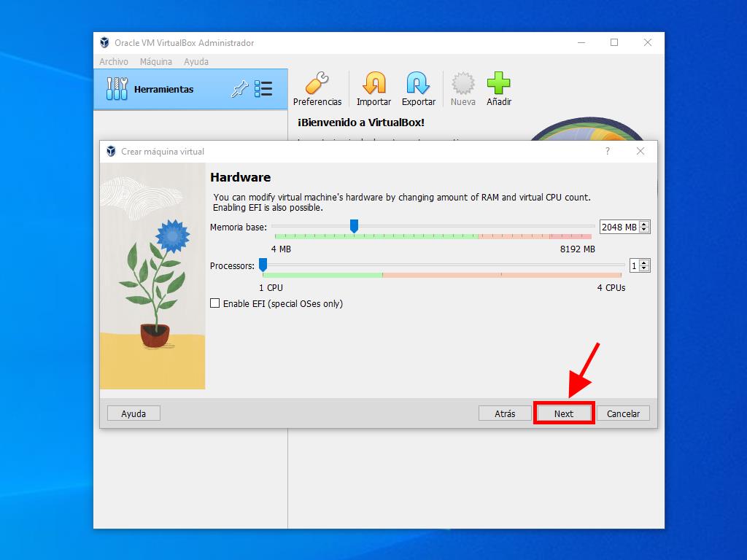Click the Importar appliance icon
This screenshot has height=560, width=747.
373,84
